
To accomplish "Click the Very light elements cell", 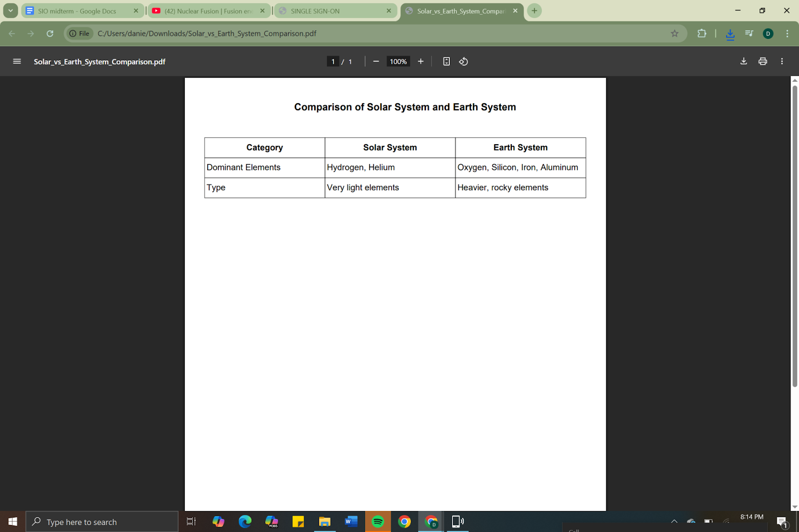I will [x=390, y=188].
